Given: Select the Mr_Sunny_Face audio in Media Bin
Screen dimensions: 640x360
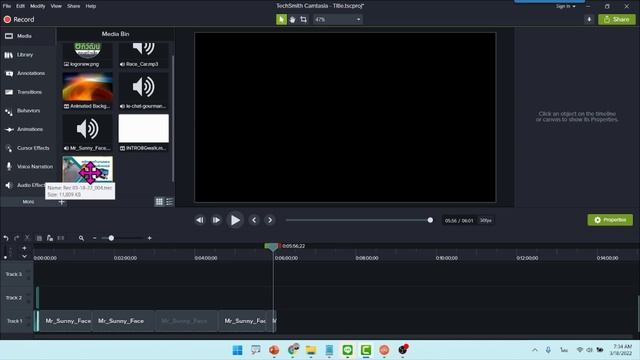Looking at the screenshot, I should (x=87, y=133).
